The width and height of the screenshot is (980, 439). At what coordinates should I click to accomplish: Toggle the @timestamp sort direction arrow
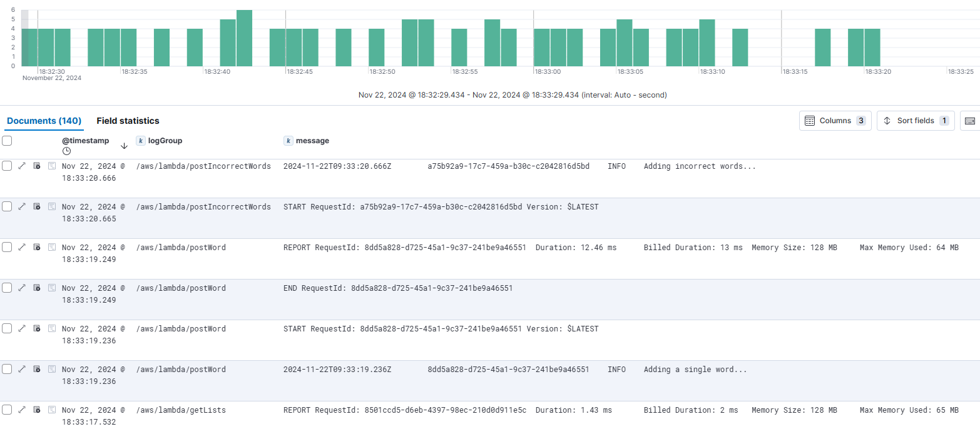pyautogui.click(x=124, y=144)
